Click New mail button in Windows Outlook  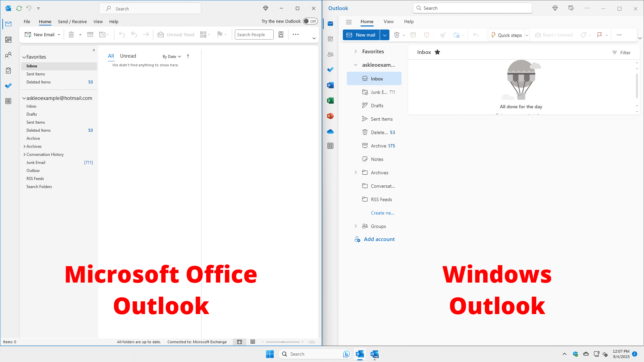pyautogui.click(x=361, y=35)
